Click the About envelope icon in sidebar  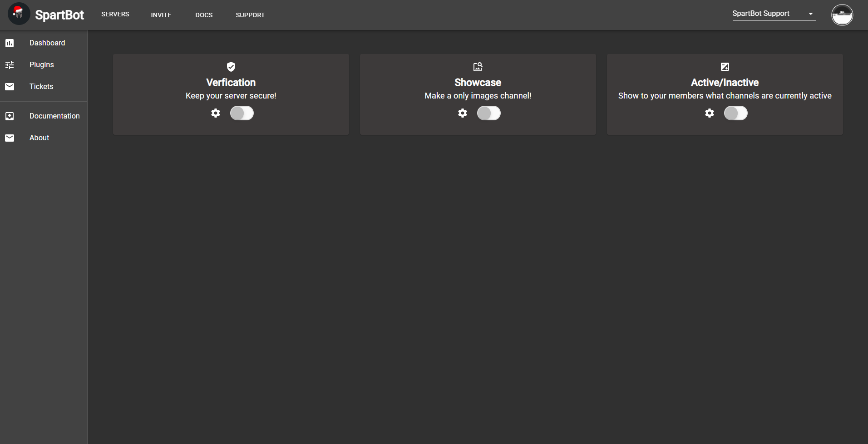[x=10, y=138]
